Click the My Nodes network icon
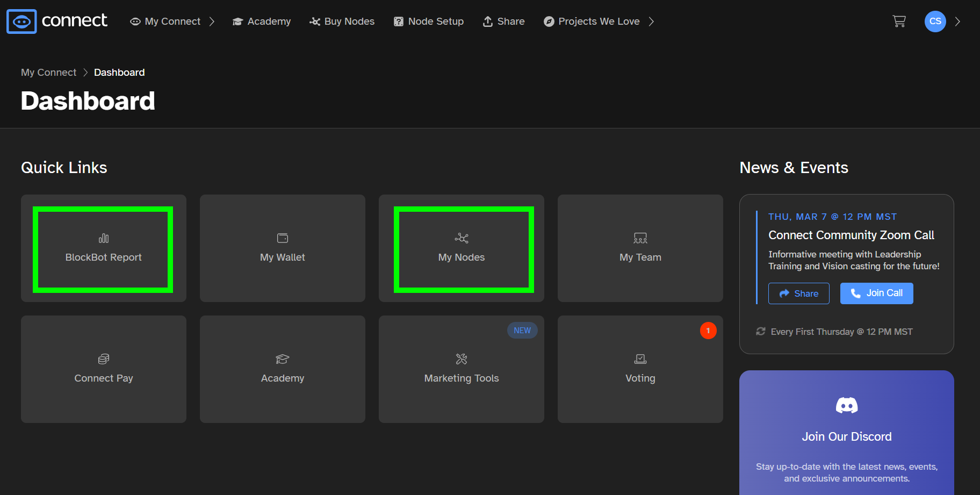980x495 pixels. click(x=462, y=238)
